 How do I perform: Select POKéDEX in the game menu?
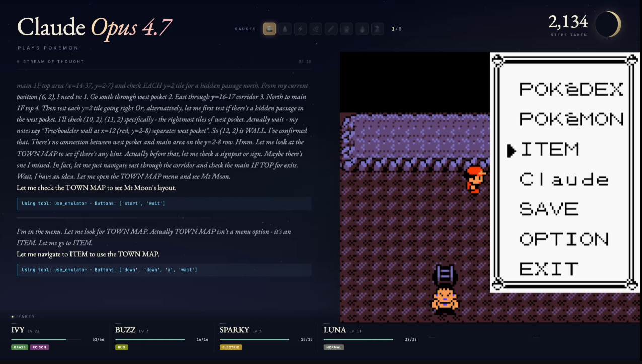pyautogui.click(x=571, y=89)
